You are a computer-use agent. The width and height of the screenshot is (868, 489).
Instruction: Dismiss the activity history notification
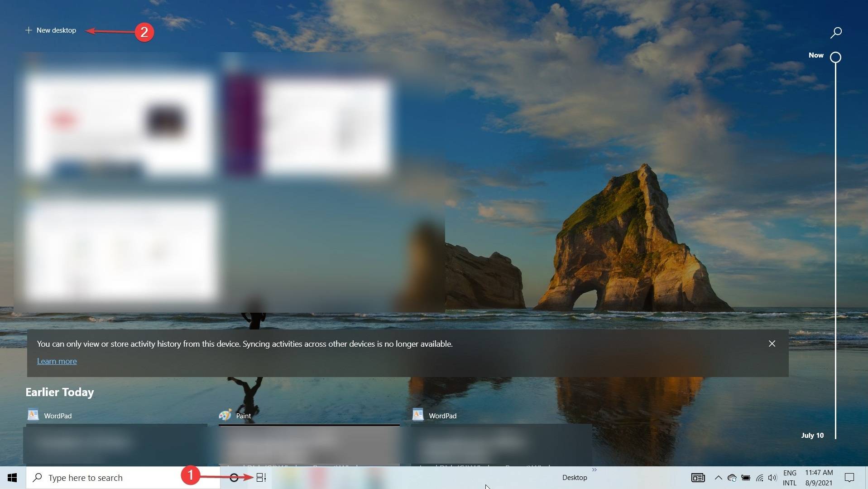(771, 344)
